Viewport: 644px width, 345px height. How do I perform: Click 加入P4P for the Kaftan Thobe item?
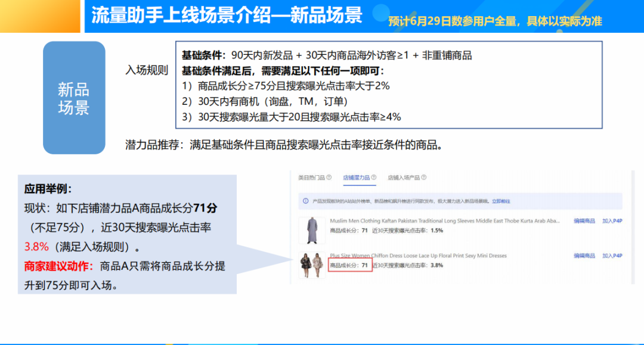(611, 220)
